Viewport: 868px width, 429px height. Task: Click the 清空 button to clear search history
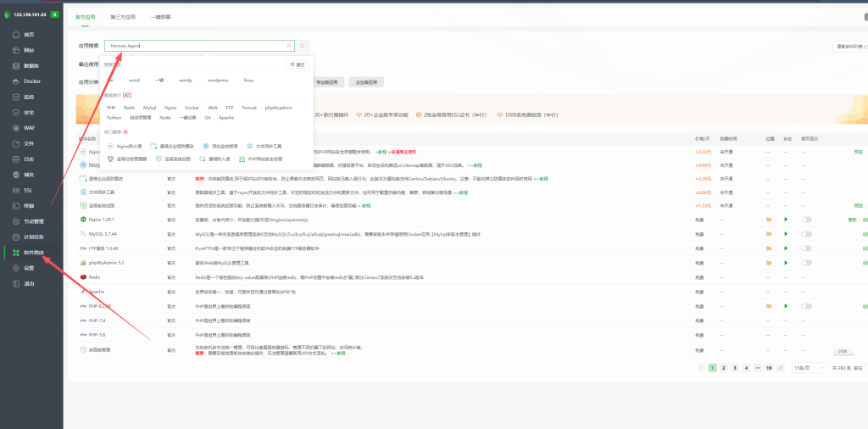[x=298, y=64]
